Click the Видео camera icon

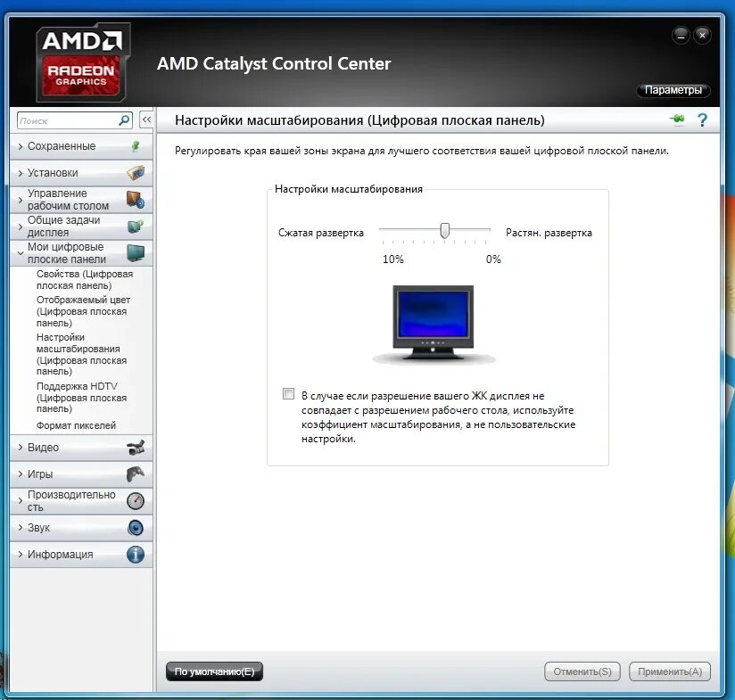pyautogui.click(x=136, y=448)
